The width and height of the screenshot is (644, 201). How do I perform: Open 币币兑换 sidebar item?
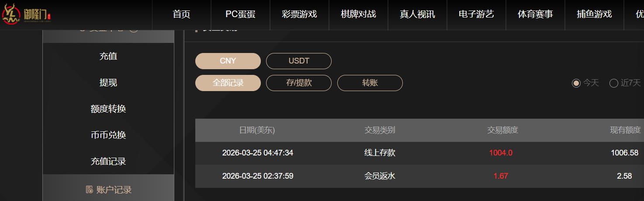point(108,135)
